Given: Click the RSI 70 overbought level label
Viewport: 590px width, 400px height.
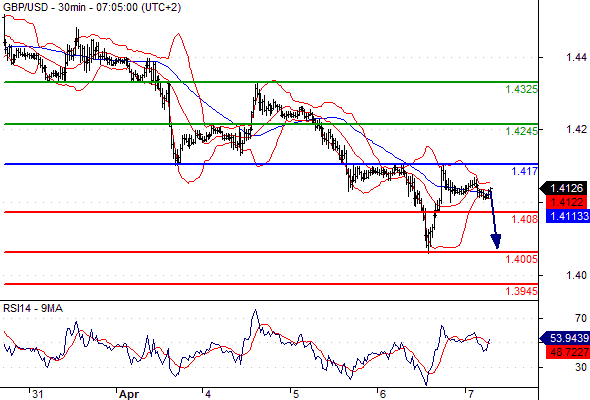Looking at the screenshot, I should pyautogui.click(x=581, y=318).
